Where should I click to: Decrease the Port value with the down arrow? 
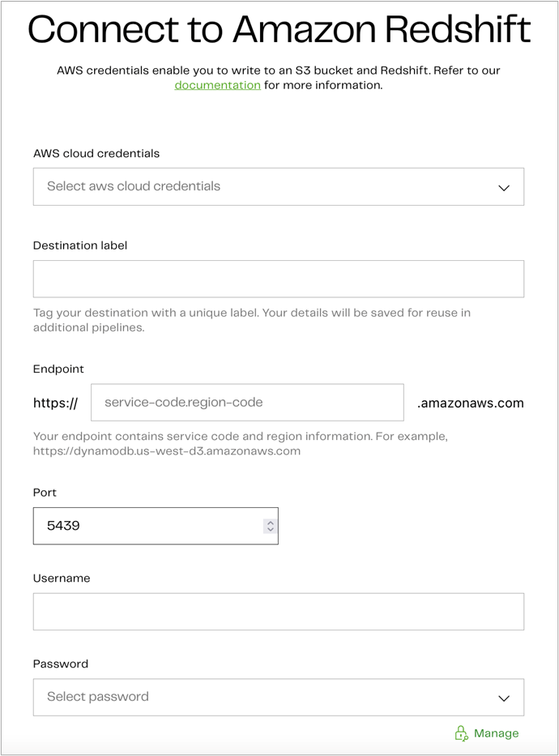click(x=271, y=531)
